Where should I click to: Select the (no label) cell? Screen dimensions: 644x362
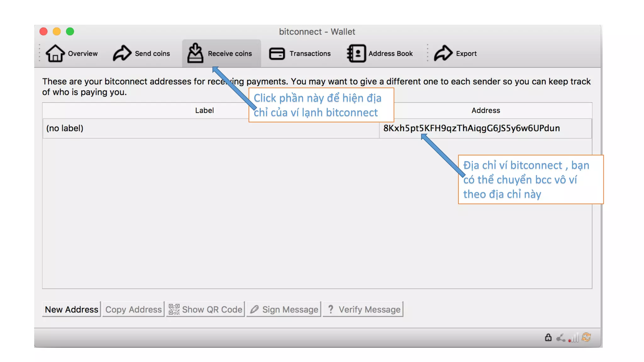click(65, 128)
